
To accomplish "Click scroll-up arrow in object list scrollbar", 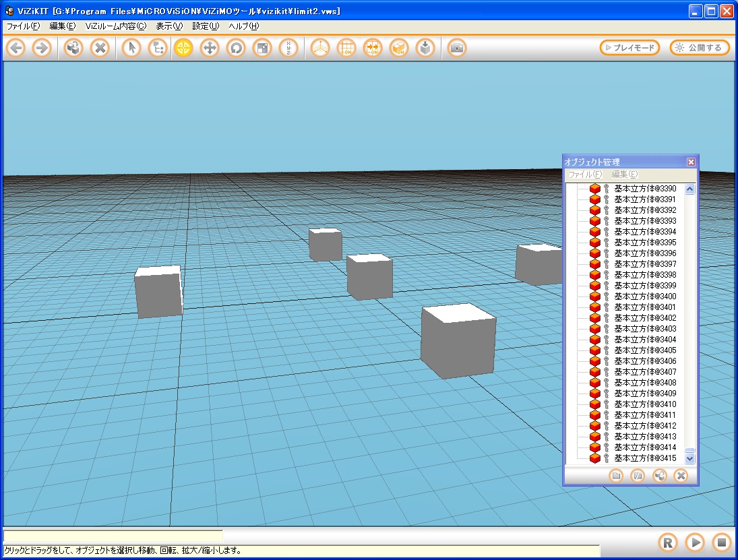I will [689, 189].
